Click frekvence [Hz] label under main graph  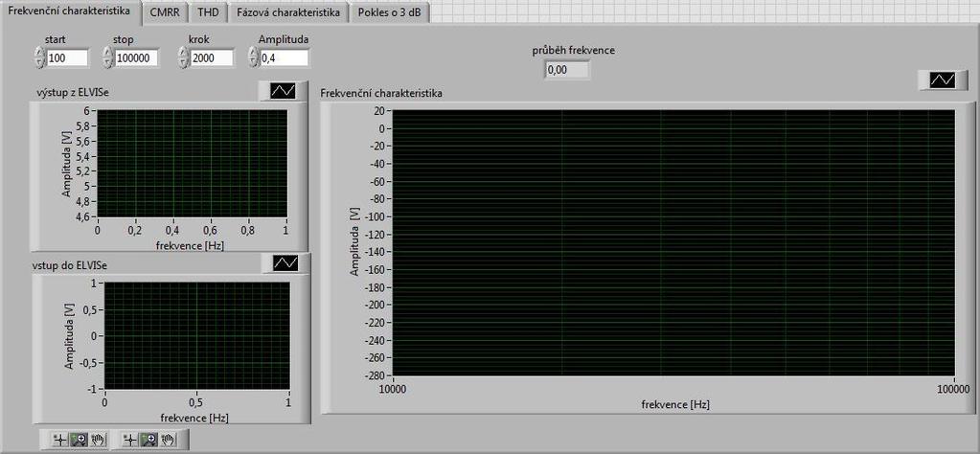675,404
